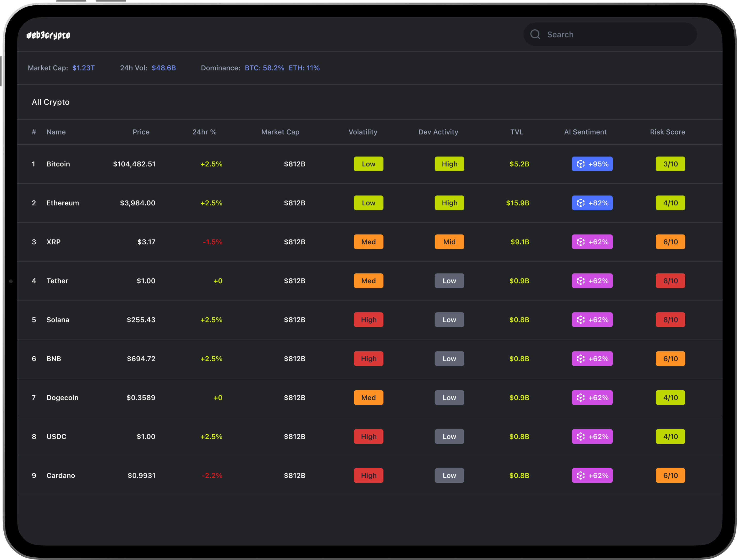Click Dogecoin's AI sentiment badge icon
Image resolution: width=737 pixels, height=560 pixels.
coord(581,398)
